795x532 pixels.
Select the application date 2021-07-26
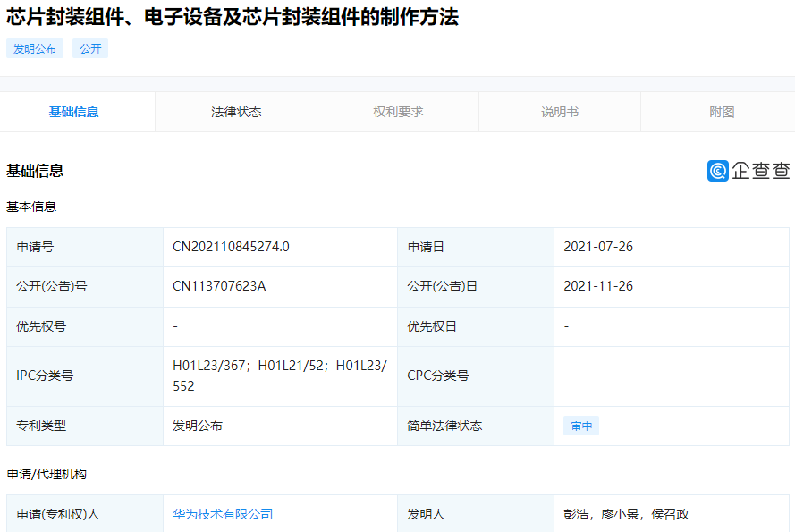tap(599, 246)
